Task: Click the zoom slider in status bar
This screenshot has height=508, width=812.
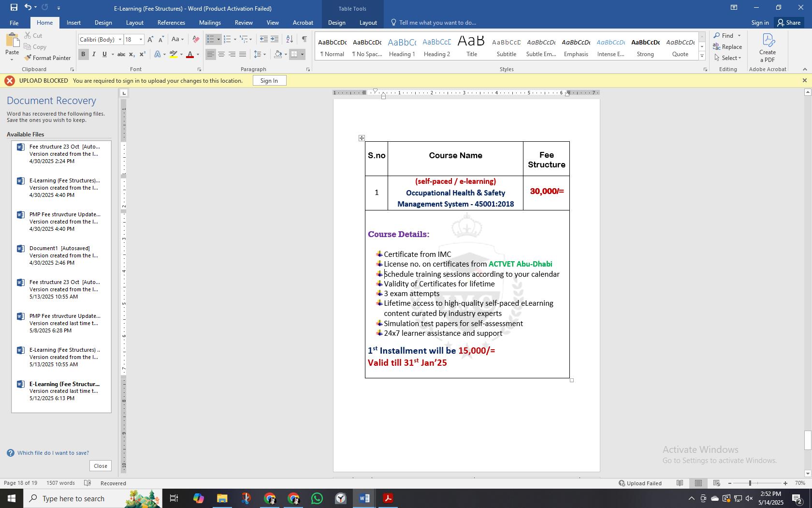Action: pyautogui.click(x=750, y=483)
